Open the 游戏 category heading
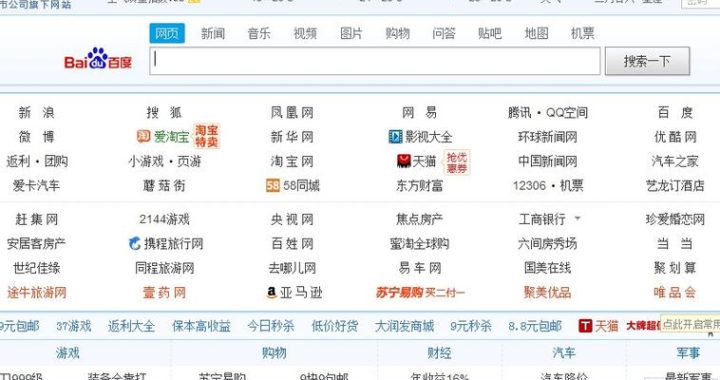Viewport: 720px width, 380px height. [68, 352]
